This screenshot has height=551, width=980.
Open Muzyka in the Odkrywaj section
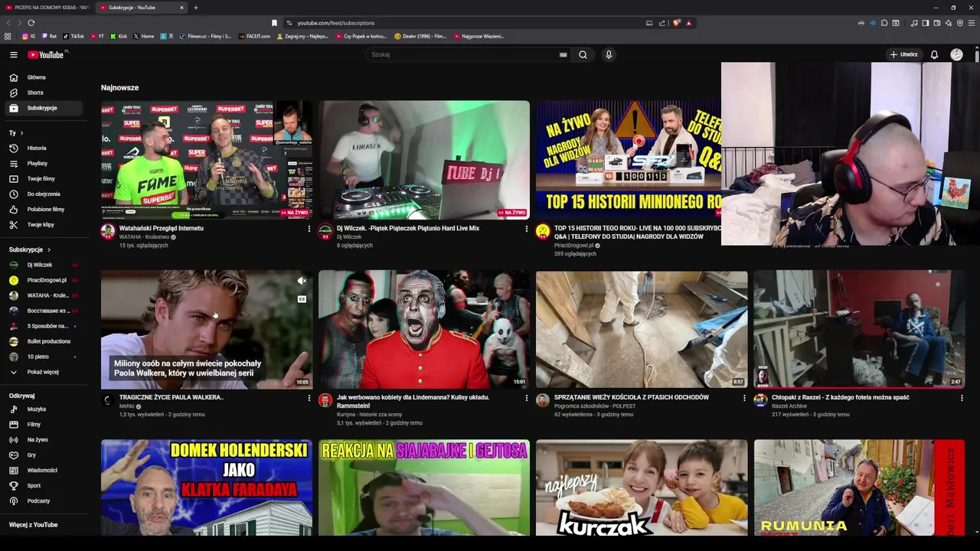click(45, 409)
